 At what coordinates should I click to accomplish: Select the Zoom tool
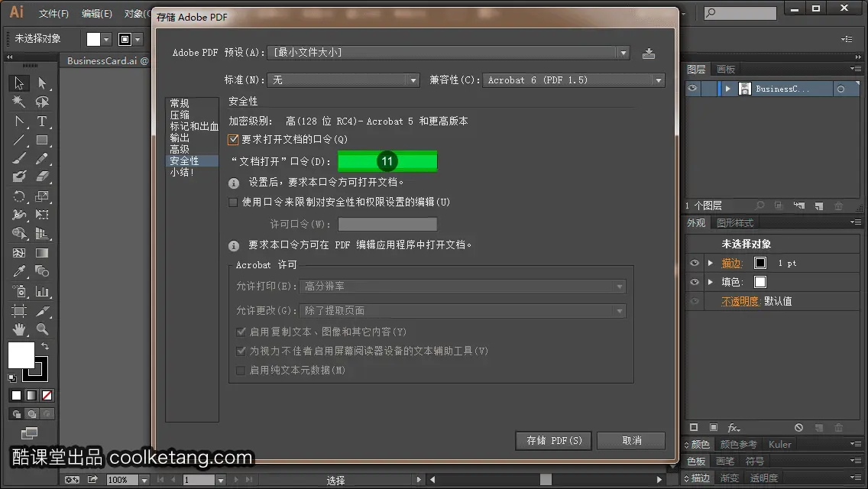[x=42, y=329]
